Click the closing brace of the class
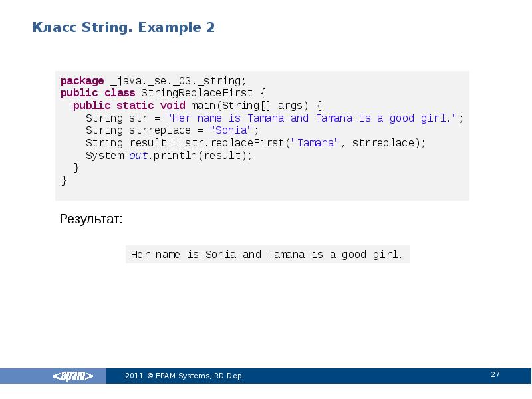This screenshot has width=532, height=399. (x=65, y=180)
